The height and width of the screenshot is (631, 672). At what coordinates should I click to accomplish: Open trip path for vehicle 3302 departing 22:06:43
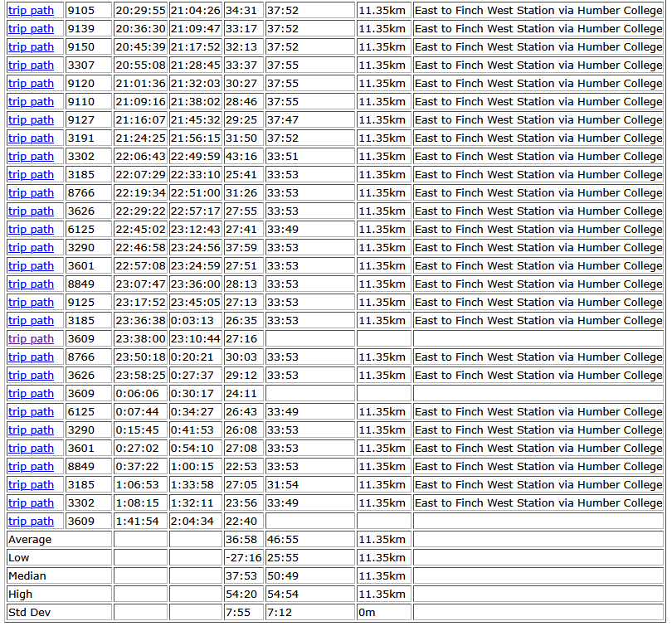coord(31,157)
